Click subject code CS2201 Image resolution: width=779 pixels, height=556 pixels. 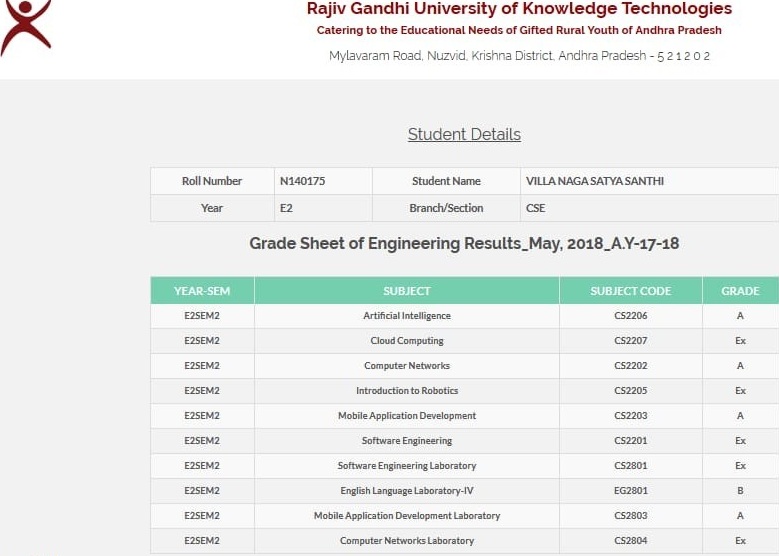pyautogui.click(x=631, y=441)
